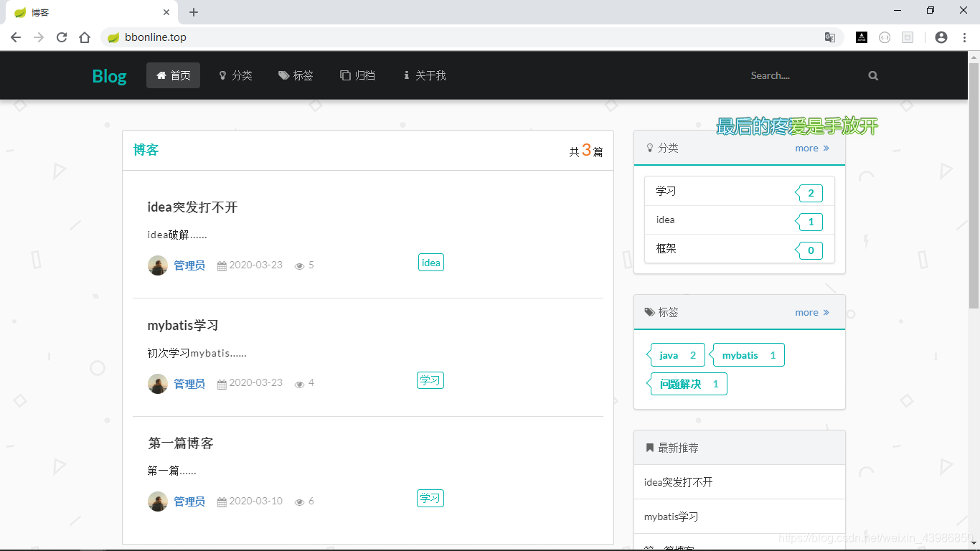Click 管理员 author of 第一篇博客

(x=189, y=501)
